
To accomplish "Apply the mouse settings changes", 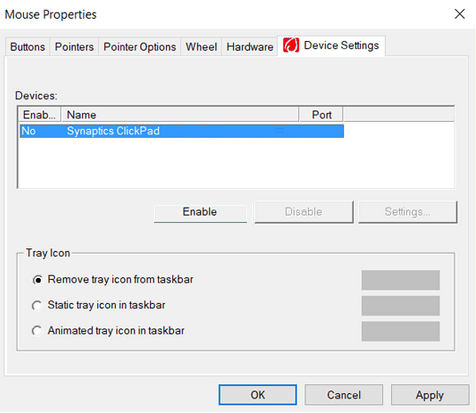I will point(430,395).
